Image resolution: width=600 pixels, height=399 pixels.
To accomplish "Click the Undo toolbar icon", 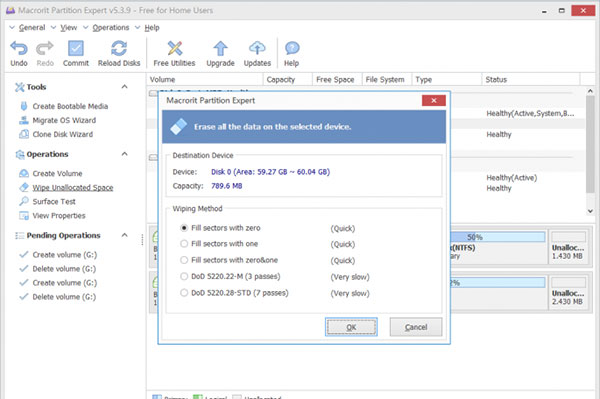I will pyautogui.click(x=19, y=49).
